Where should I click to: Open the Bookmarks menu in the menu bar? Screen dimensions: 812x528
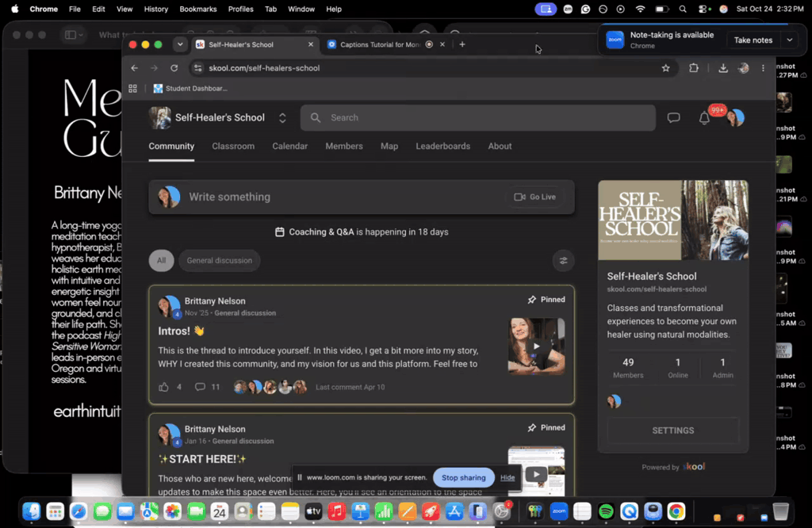(x=197, y=10)
